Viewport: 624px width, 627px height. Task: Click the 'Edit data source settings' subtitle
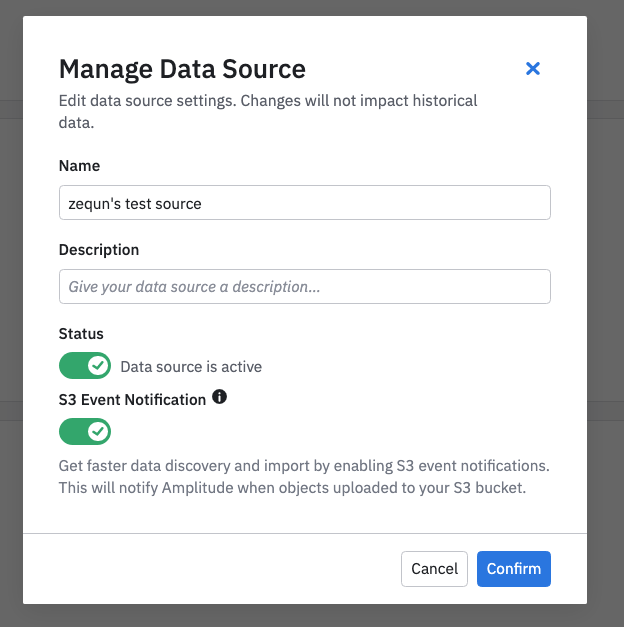[x=268, y=111]
